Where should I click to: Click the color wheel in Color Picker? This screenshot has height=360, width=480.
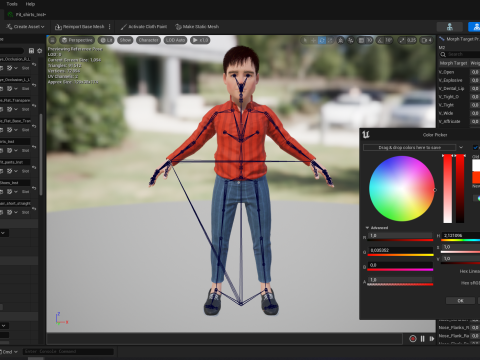tap(402, 189)
